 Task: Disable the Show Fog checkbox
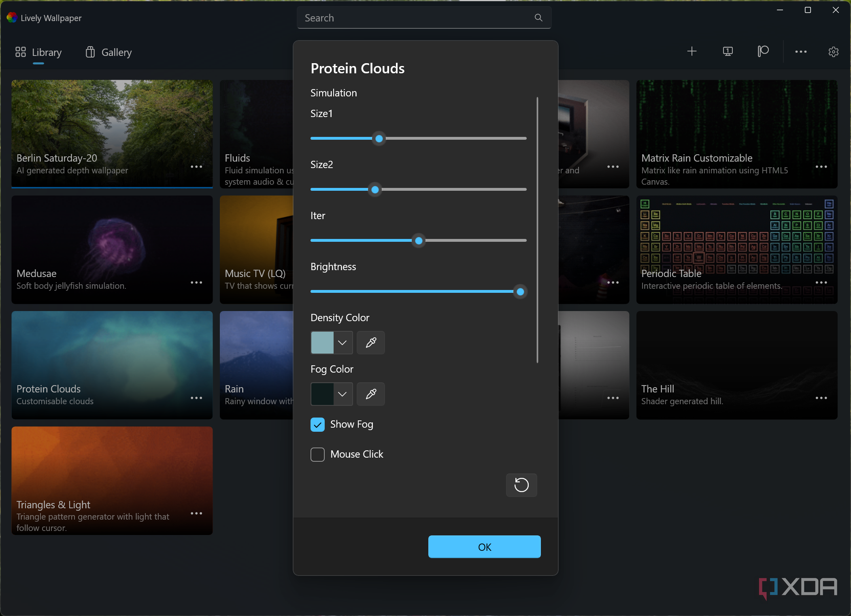tap(317, 424)
